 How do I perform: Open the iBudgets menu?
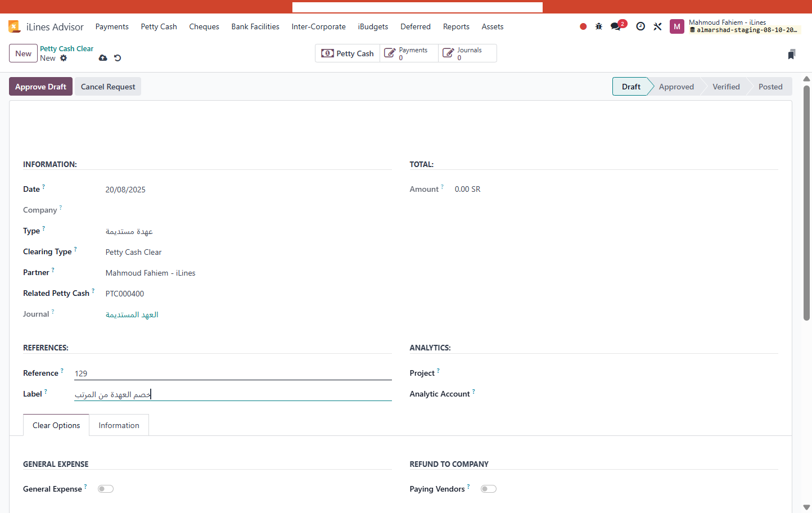(x=373, y=26)
